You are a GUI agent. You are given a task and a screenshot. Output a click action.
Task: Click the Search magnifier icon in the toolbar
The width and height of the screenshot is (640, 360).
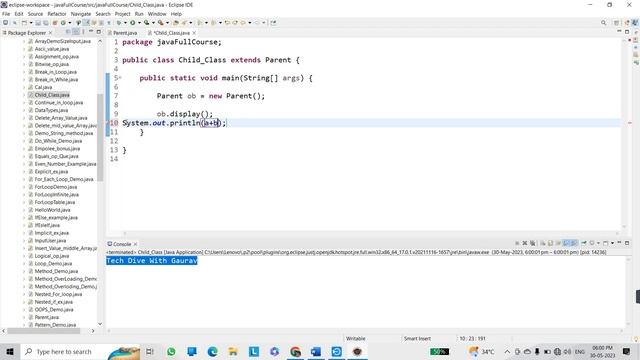click(x=603, y=23)
